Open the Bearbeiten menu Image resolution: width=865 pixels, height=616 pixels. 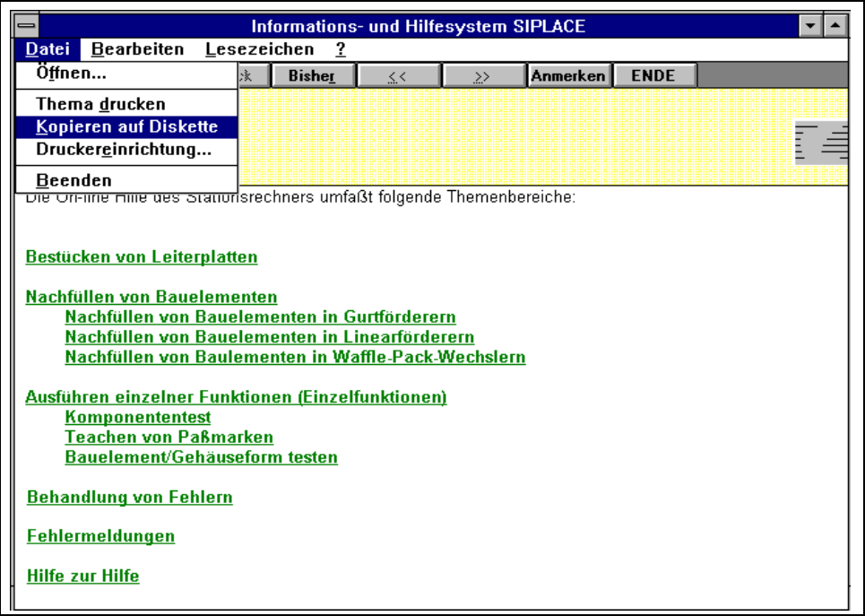138,49
